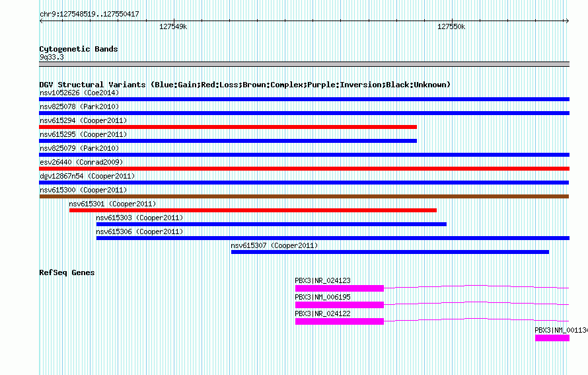Open the PBX3|NR_024122 transcript exon
This screenshot has width=588, height=375.
(x=340, y=321)
